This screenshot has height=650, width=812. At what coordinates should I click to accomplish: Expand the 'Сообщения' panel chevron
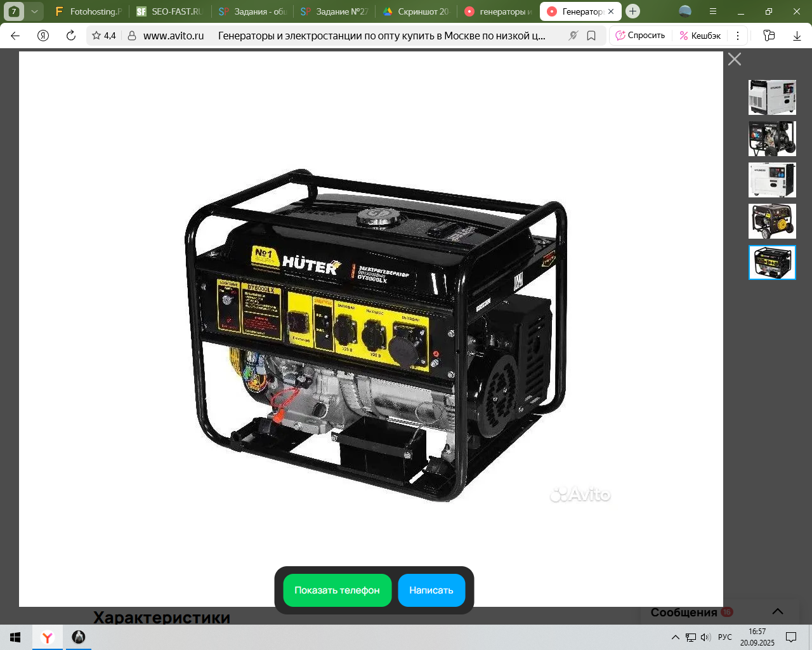pos(778,611)
